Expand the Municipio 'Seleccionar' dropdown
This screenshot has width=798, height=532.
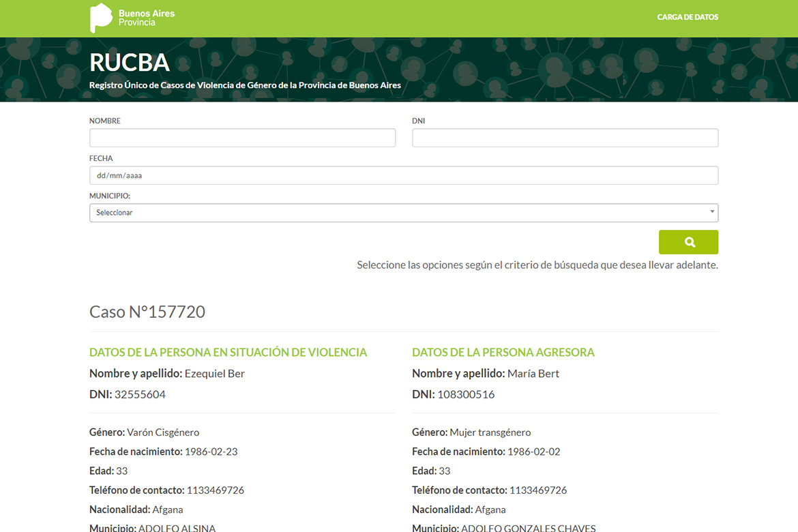(x=403, y=213)
